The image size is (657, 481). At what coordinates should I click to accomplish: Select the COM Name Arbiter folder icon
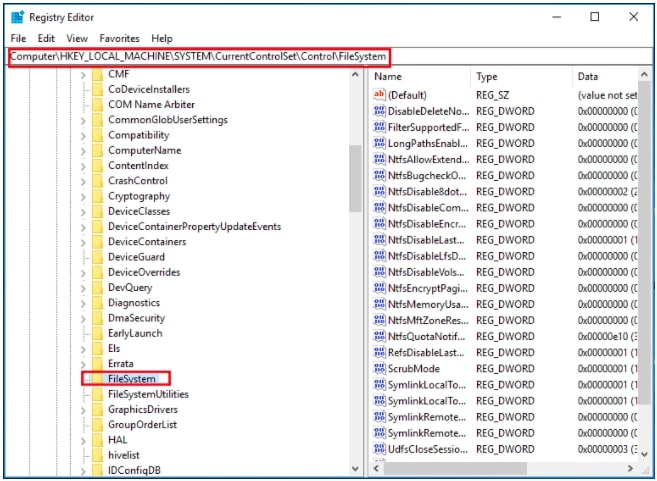point(97,104)
